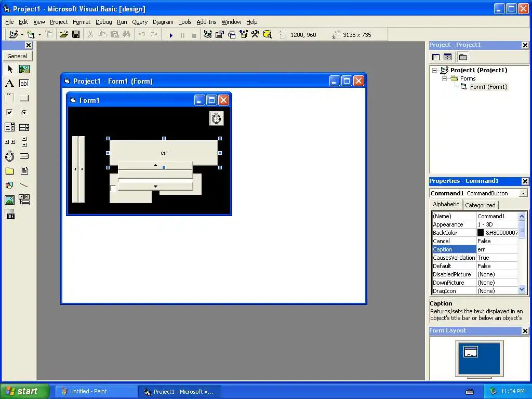The image size is (532, 399).
Task: Select the CheckBox control tool in the toolbox
Action: tap(10, 112)
